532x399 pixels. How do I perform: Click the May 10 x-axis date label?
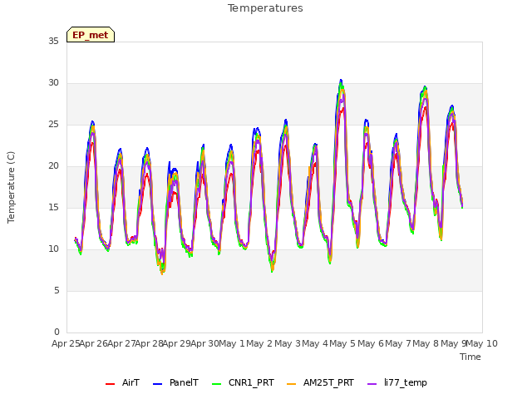(x=482, y=344)
